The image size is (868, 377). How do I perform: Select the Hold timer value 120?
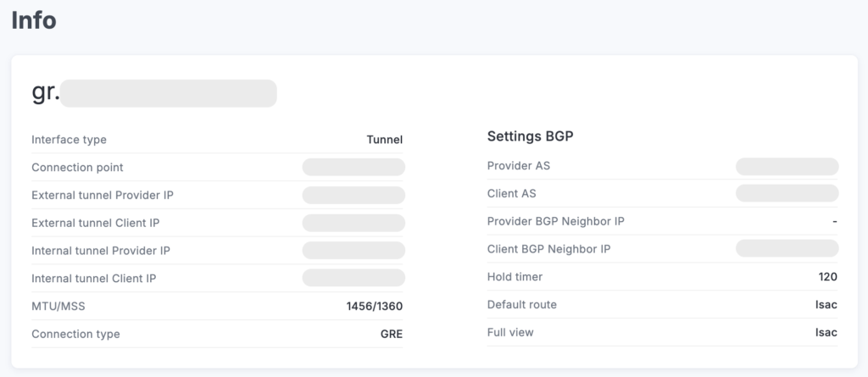(827, 277)
